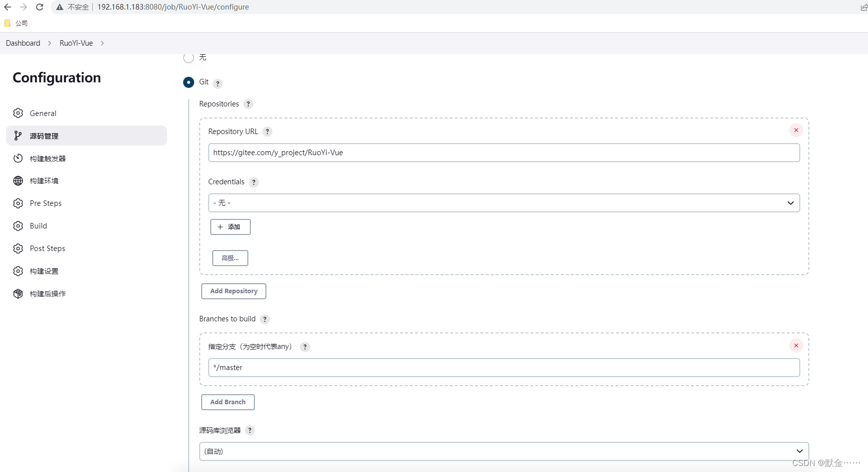
Task: Open help for Repository URL
Action: pos(267,132)
